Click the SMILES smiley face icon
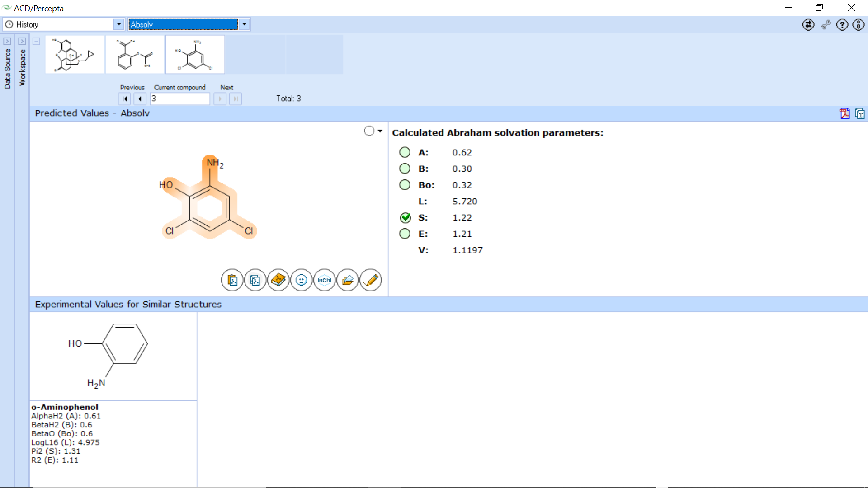Viewport: 868px width, 488px height. click(302, 280)
